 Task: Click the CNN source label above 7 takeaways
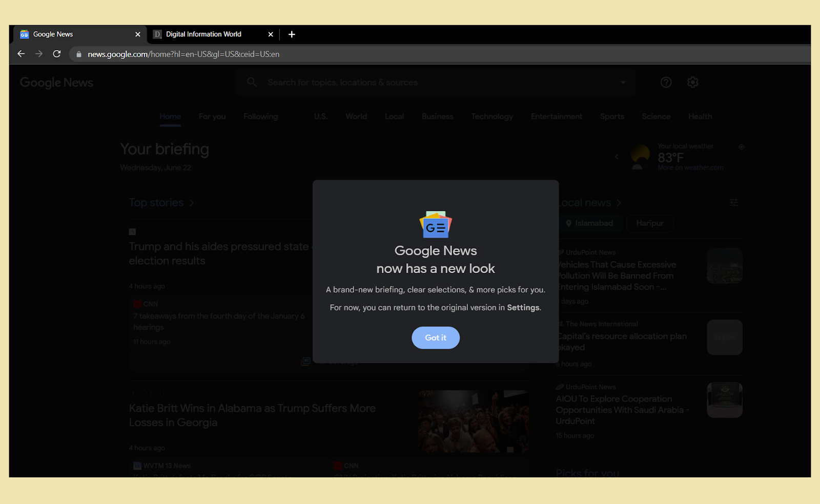tap(151, 304)
